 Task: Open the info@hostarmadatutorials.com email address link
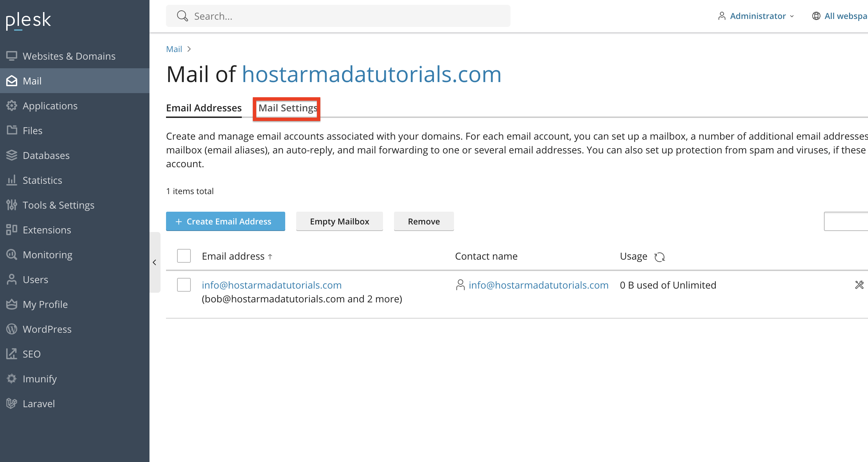(x=272, y=285)
